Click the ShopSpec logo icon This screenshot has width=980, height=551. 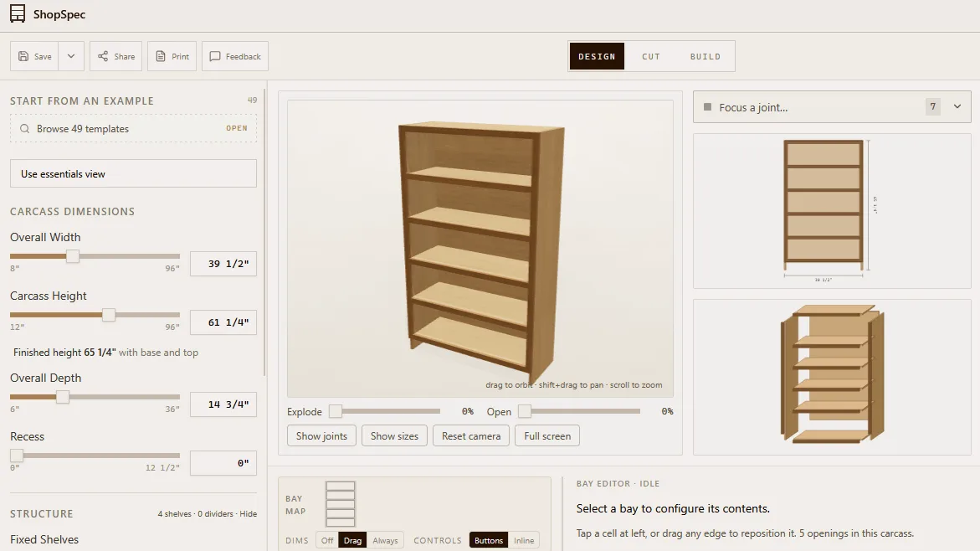pyautogui.click(x=18, y=13)
